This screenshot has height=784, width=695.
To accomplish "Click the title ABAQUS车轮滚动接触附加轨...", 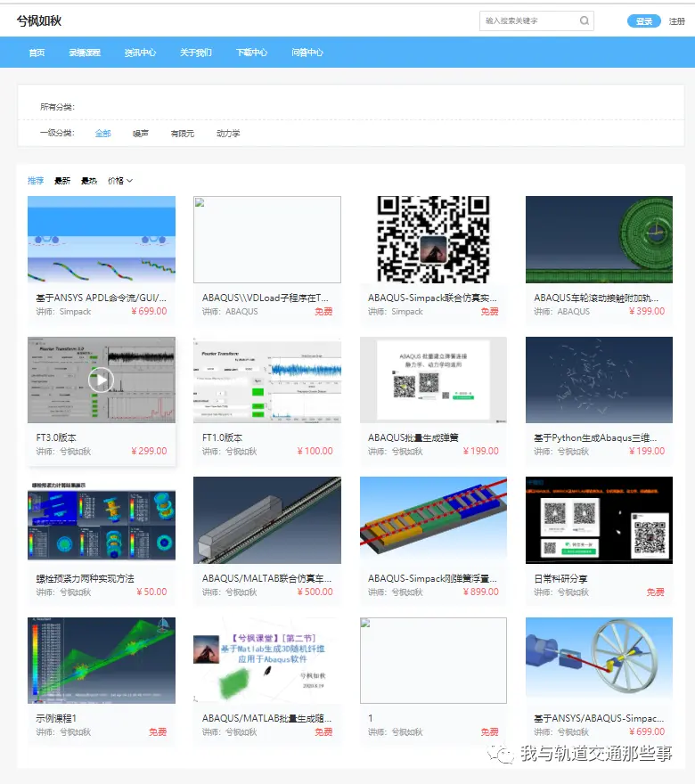I will click(596, 298).
